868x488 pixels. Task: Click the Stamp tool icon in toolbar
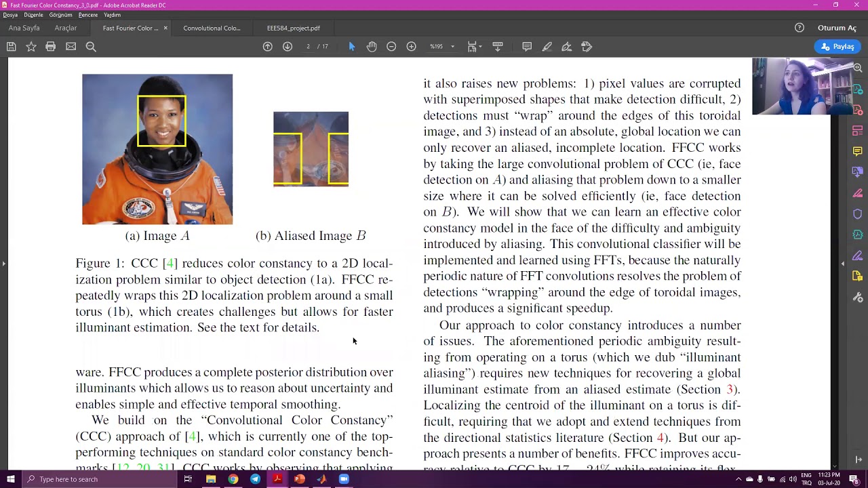click(587, 47)
